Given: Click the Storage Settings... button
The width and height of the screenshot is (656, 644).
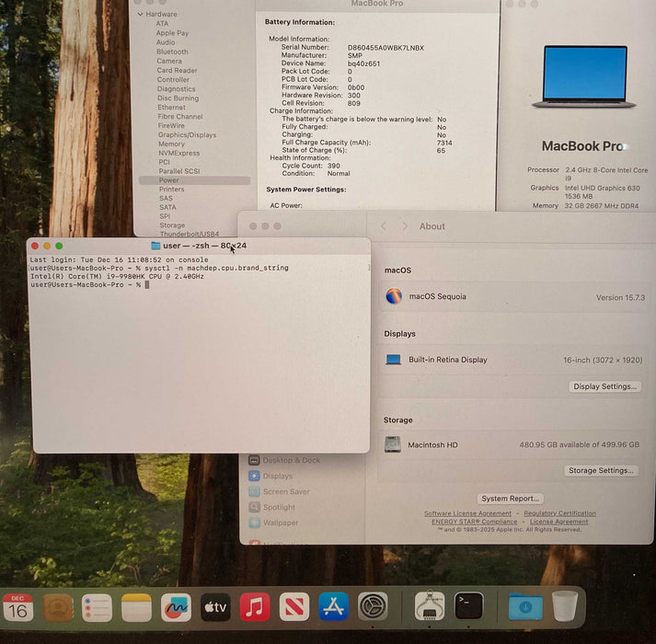Looking at the screenshot, I should (601, 471).
